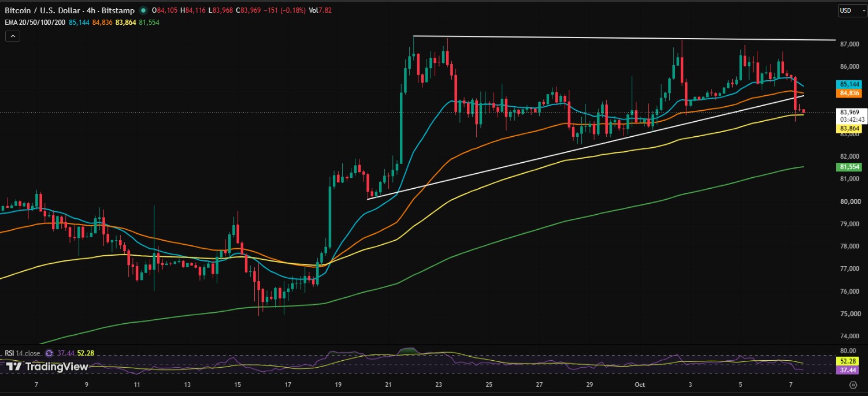Image resolution: width=868 pixels, height=396 pixels.
Task: Click the yellow 52.28 value in RSI legend
Action: click(x=85, y=353)
